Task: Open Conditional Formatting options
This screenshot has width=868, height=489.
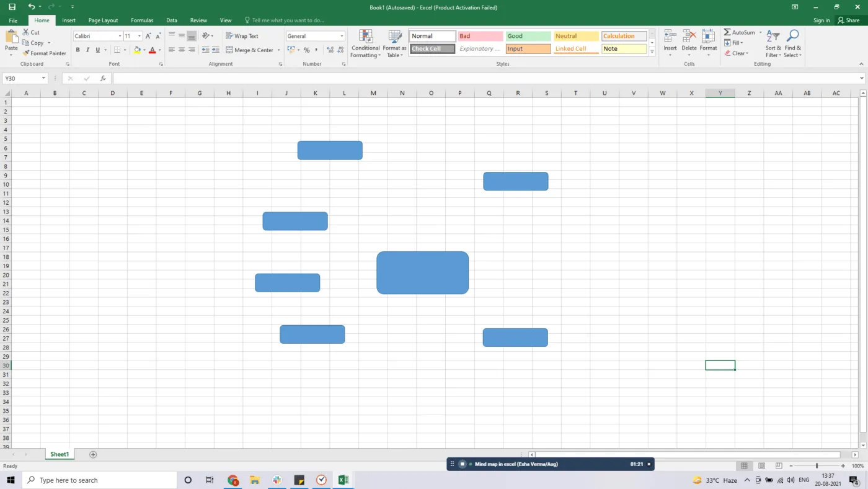Action: [365, 43]
